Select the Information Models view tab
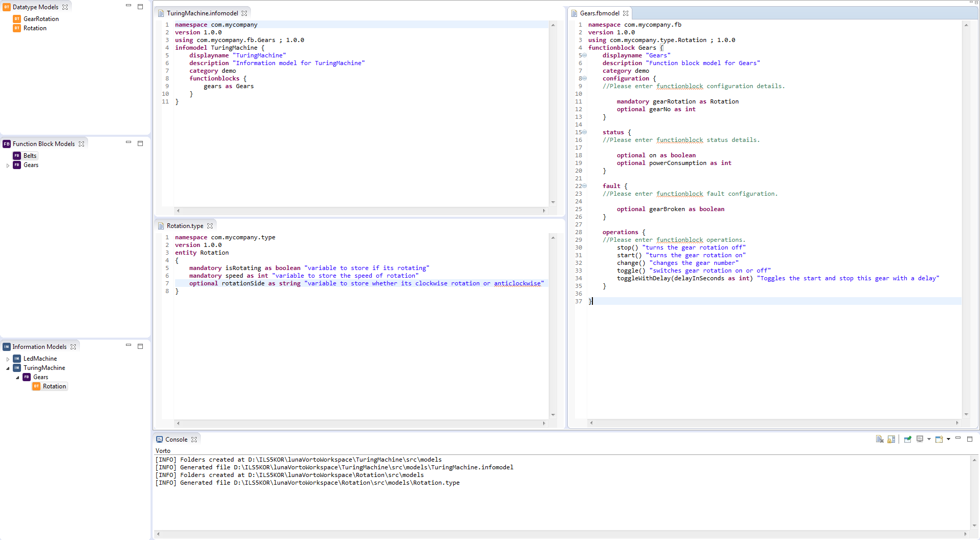This screenshot has width=980, height=540. click(39, 347)
